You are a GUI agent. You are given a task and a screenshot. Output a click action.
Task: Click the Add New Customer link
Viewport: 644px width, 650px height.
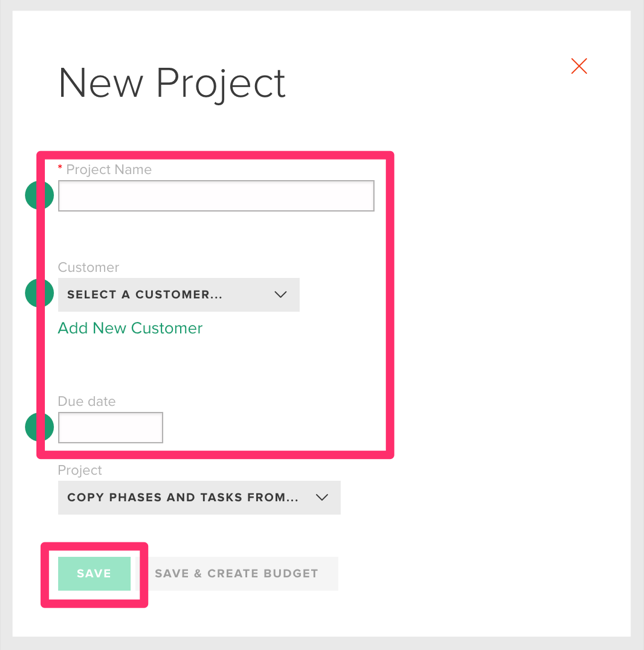coord(130,328)
